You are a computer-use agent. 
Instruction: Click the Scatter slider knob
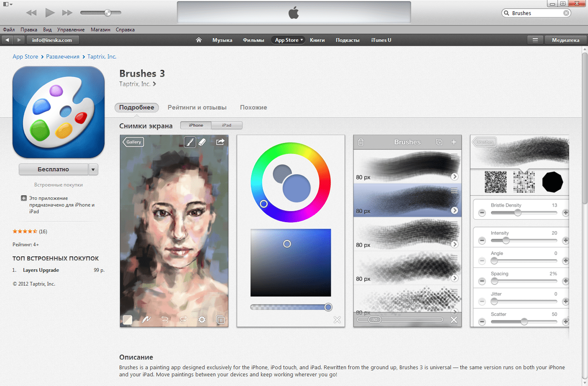[524, 322]
